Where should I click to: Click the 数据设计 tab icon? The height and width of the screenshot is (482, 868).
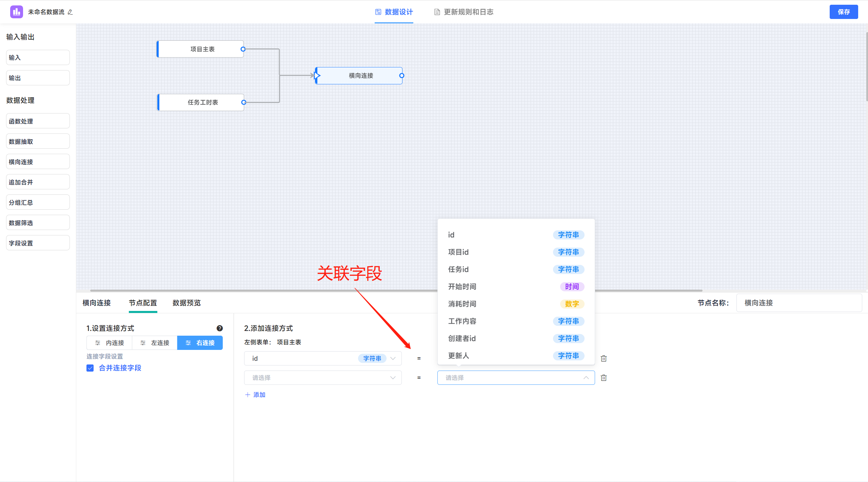pyautogui.click(x=378, y=12)
